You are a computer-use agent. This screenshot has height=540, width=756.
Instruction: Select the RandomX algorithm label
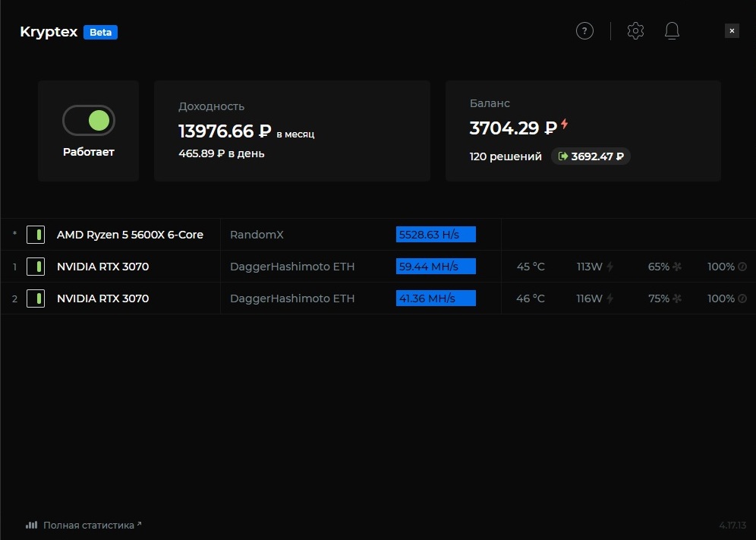(257, 235)
